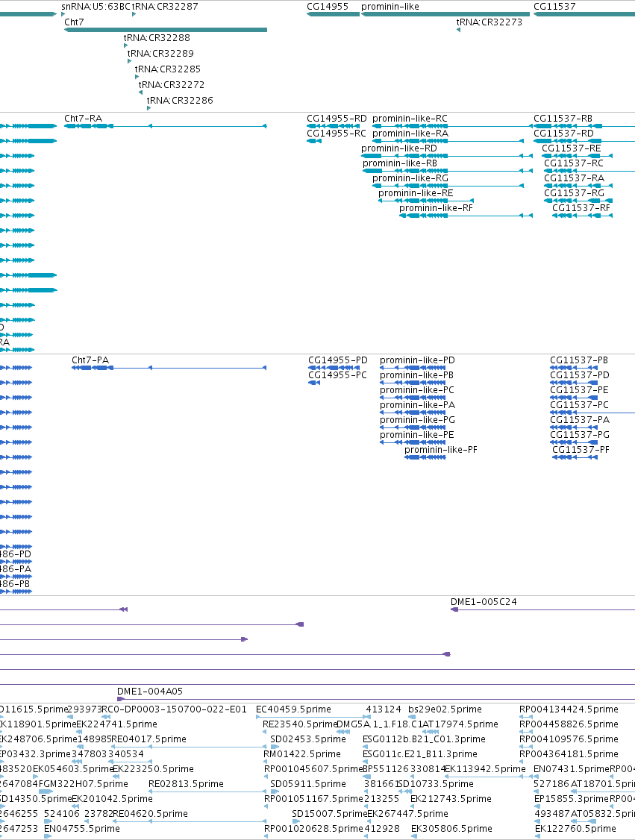Select the Cht7-RA transcript label
Screen dimensions: 635x840
83,119
